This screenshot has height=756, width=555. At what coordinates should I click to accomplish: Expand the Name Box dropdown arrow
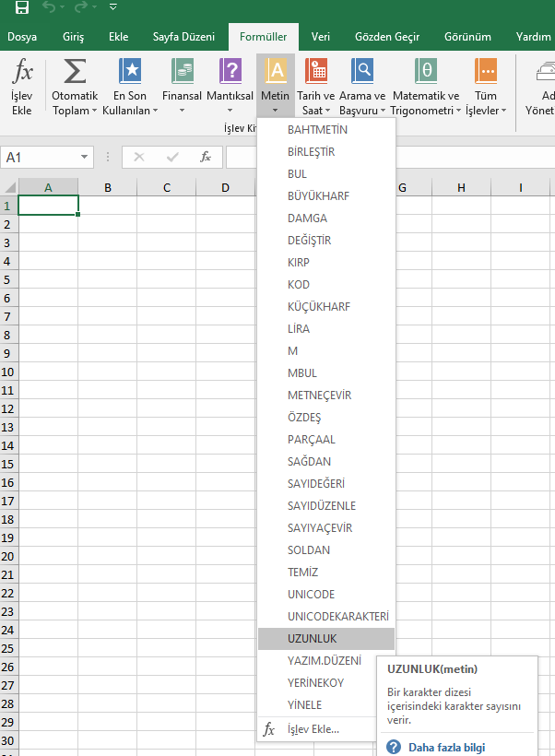(85, 157)
